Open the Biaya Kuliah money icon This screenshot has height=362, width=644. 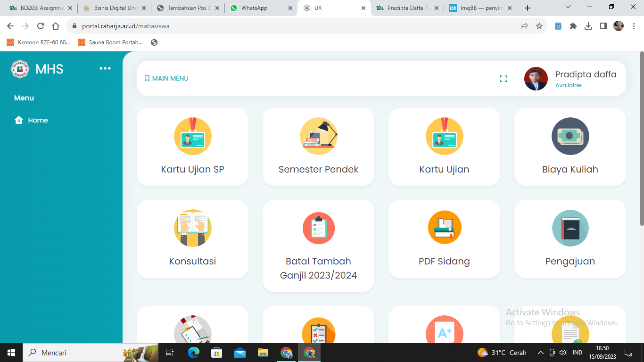[x=570, y=136]
